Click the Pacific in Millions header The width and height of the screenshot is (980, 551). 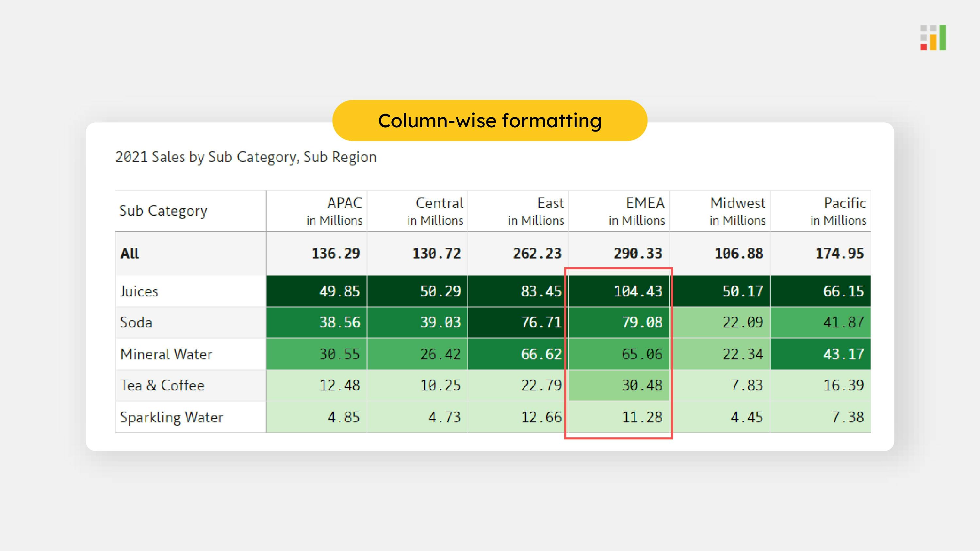[x=838, y=211]
